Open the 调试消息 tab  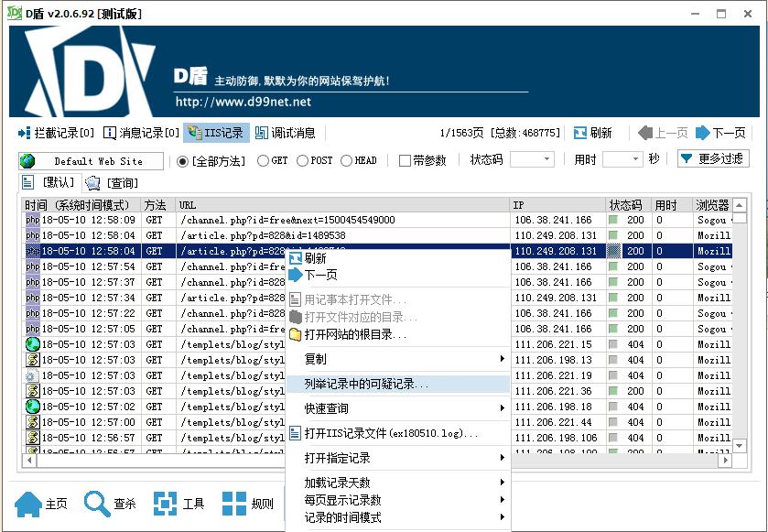pos(285,133)
